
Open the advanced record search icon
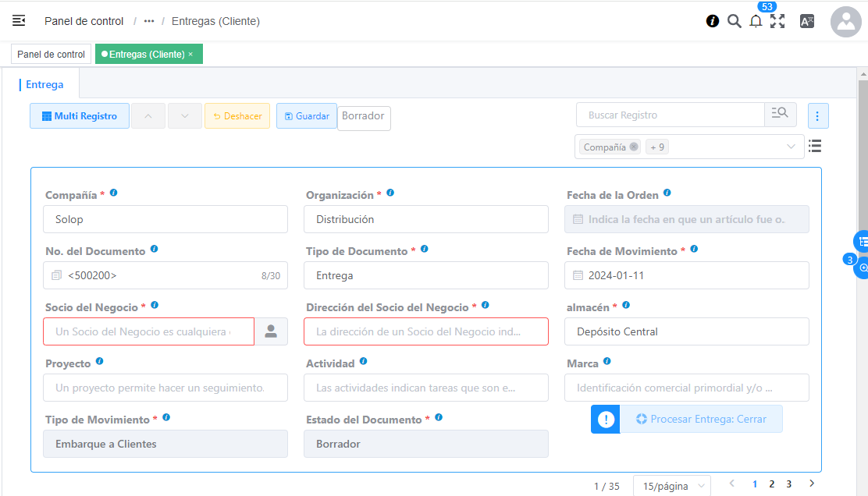[x=780, y=115]
